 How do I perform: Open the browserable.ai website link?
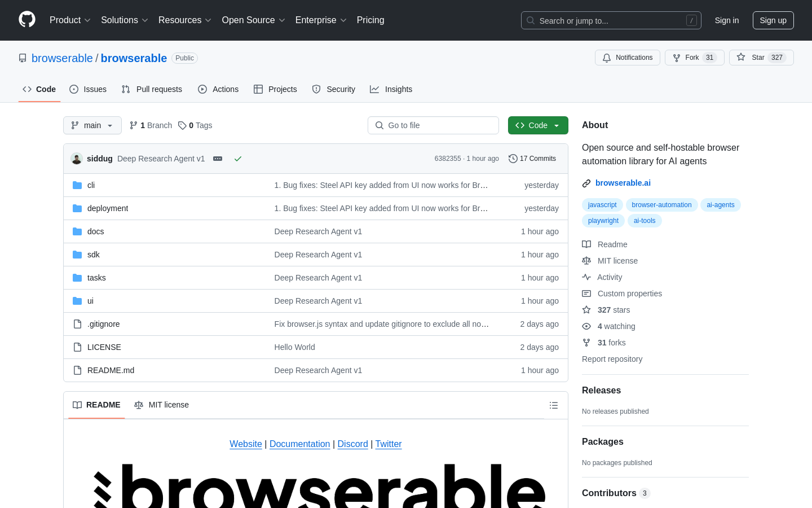point(623,183)
